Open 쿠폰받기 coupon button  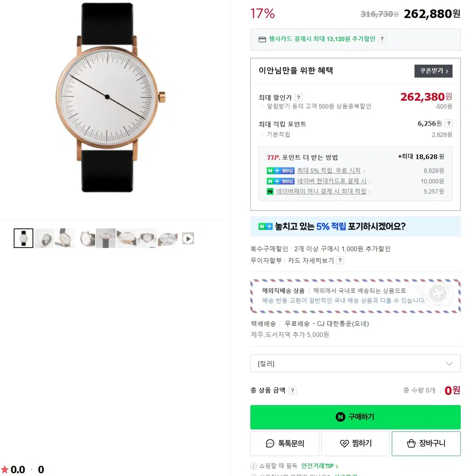point(434,71)
